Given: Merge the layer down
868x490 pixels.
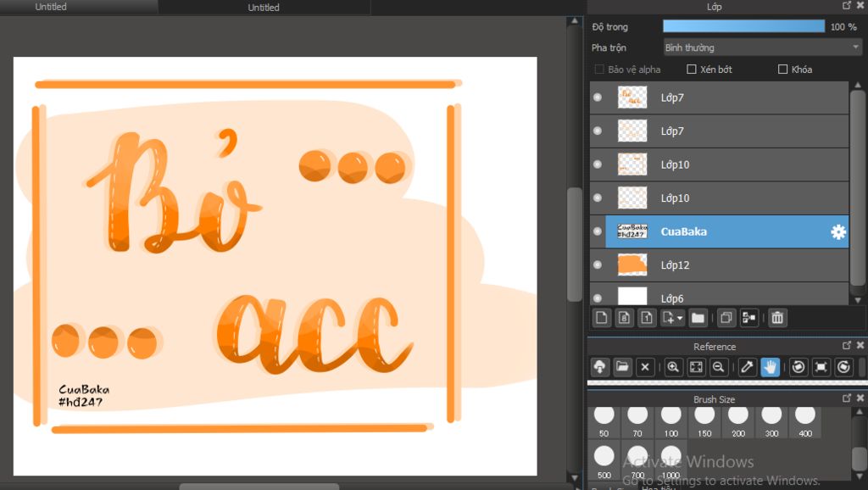Looking at the screenshot, I should coord(748,318).
